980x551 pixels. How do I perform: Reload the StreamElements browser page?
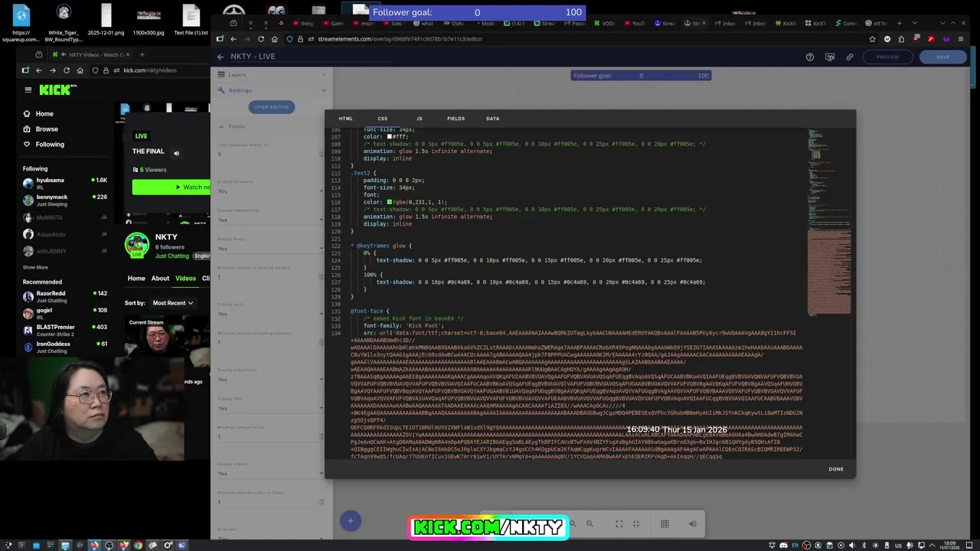point(261,39)
